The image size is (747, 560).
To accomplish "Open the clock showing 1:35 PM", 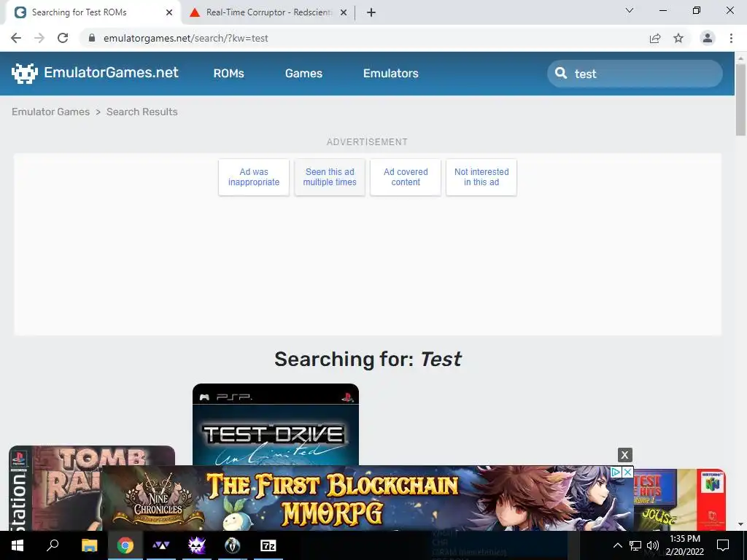I will 684,545.
